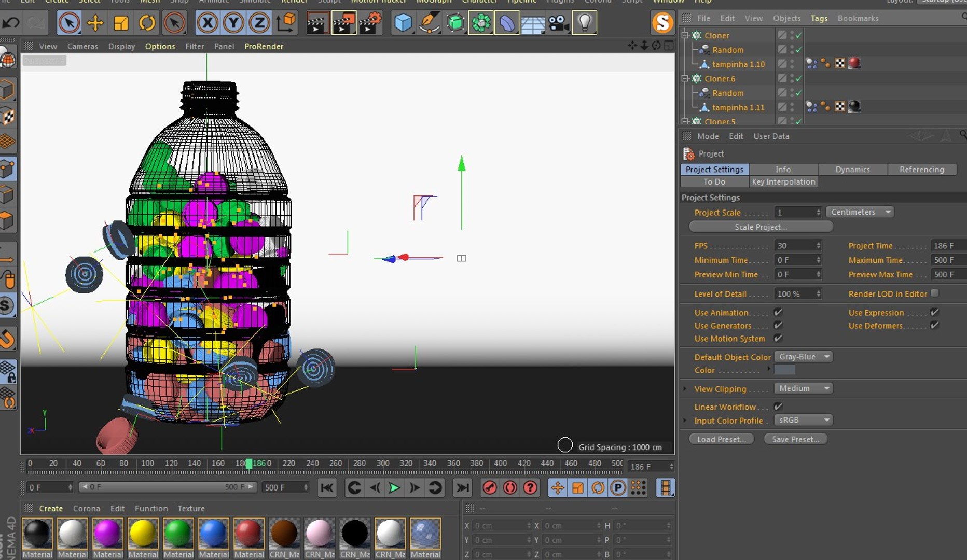967x560 pixels.
Task: Toggle Y axis lock
Action: (x=233, y=23)
